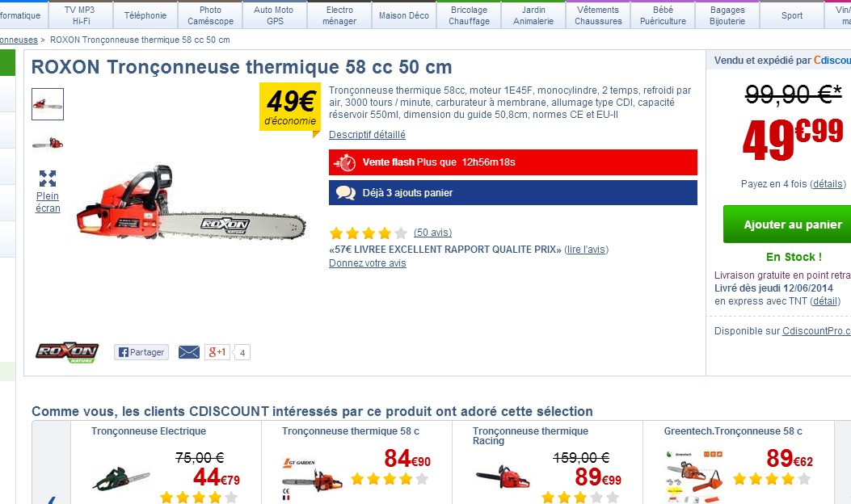Click the star rating icons
This screenshot has height=504, width=851.
coord(369,233)
